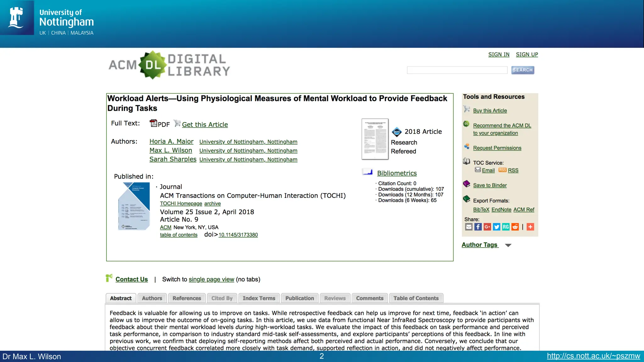The width and height of the screenshot is (644, 362).
Task: Click the PDF full text icon
Action: tap(153, 123)
